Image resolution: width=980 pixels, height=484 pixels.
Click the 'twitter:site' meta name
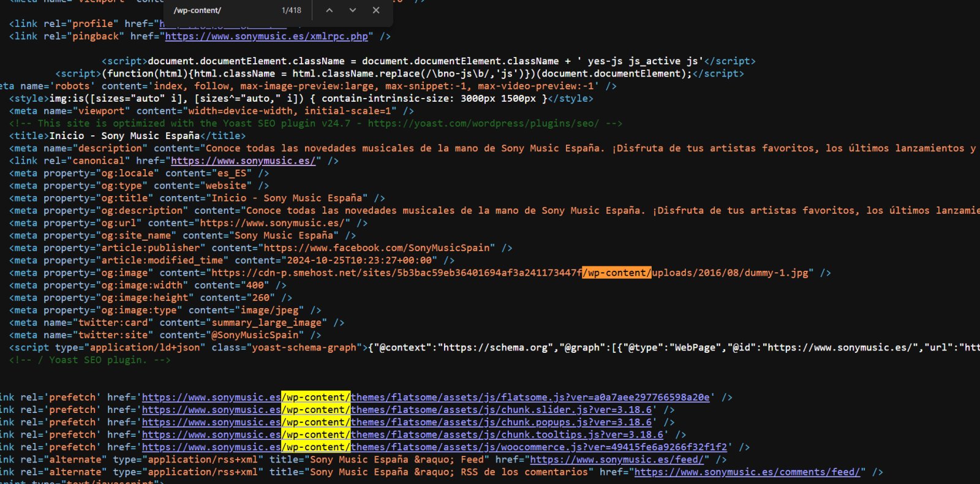point(113,335)
